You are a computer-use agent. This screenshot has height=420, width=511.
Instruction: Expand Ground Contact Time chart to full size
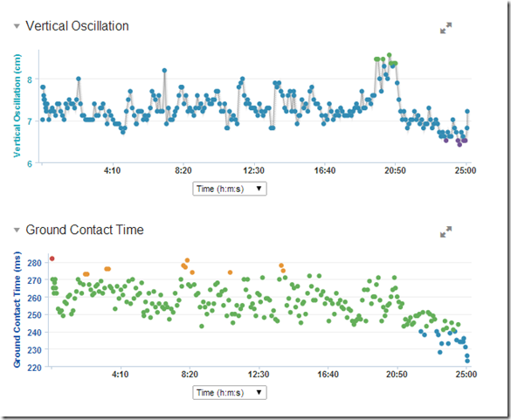[445, 231]
